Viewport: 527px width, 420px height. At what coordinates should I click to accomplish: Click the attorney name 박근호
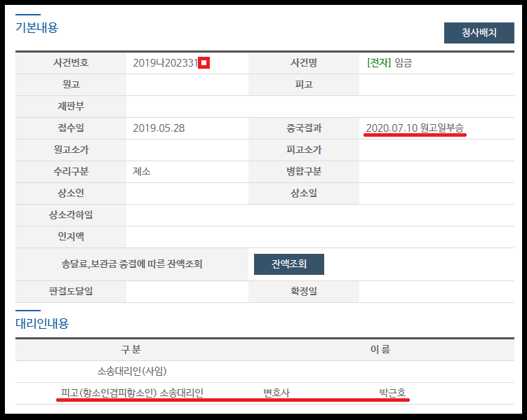pos(392,393)
